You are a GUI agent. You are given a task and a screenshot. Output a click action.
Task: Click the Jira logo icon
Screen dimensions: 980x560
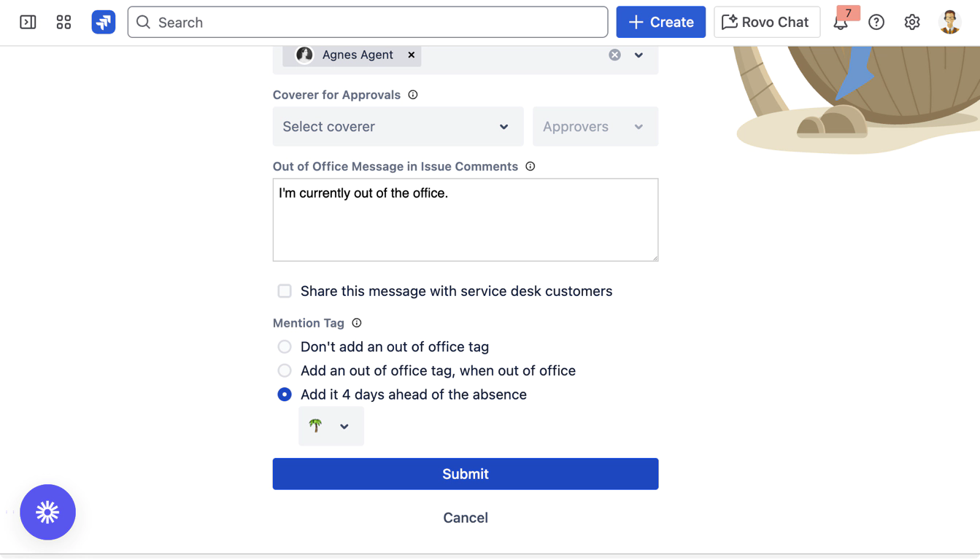point(103,22)
